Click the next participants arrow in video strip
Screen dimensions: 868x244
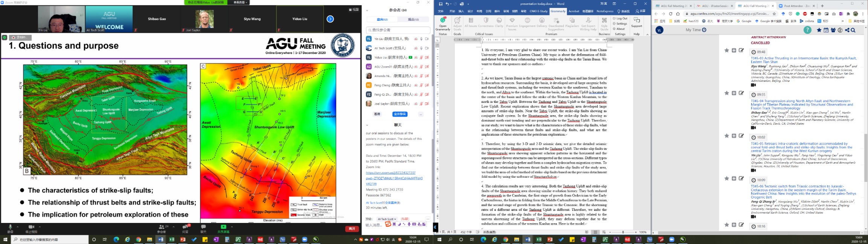click(330, 19)
